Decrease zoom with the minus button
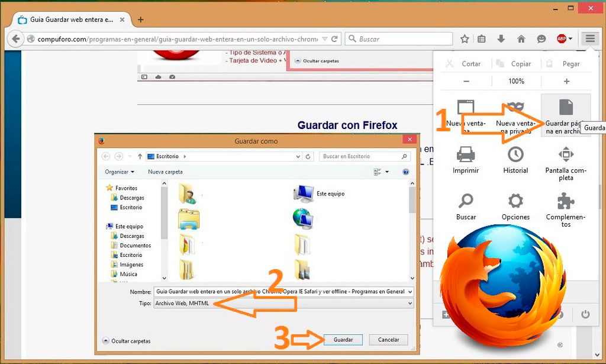606x364 pixels. click(x=466, y=81)
